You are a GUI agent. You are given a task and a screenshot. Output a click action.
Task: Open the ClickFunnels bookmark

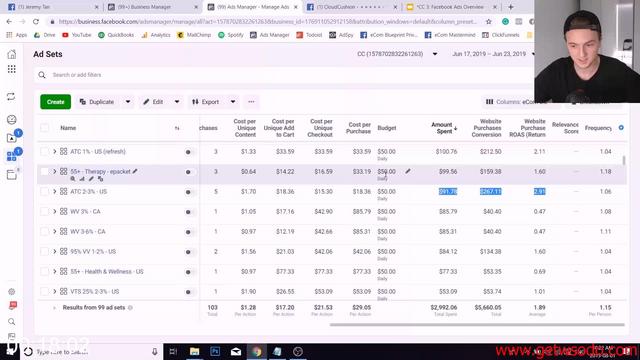501,35
